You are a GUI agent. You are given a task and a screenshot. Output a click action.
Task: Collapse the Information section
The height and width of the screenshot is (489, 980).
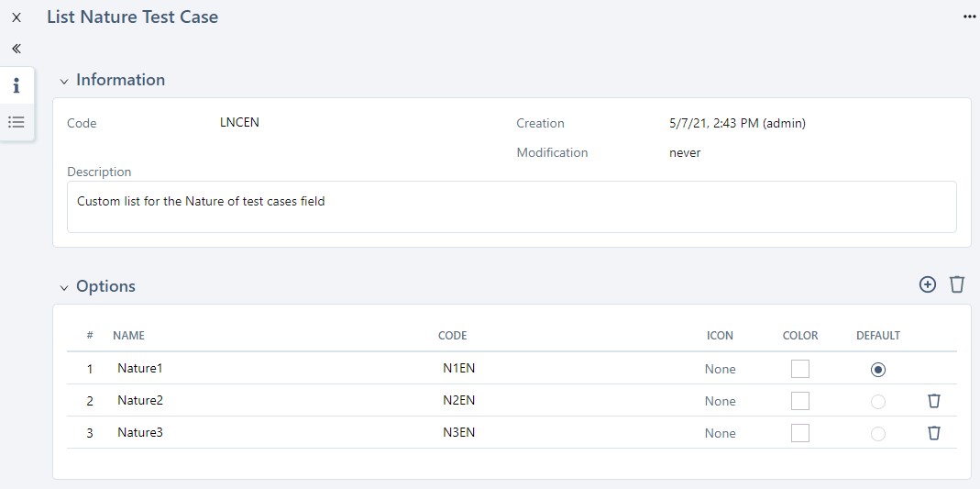(x=64, y=81)
